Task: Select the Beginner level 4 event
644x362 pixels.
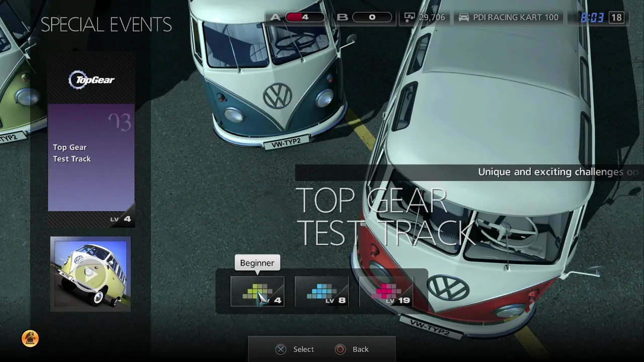Action: [257, 291]
